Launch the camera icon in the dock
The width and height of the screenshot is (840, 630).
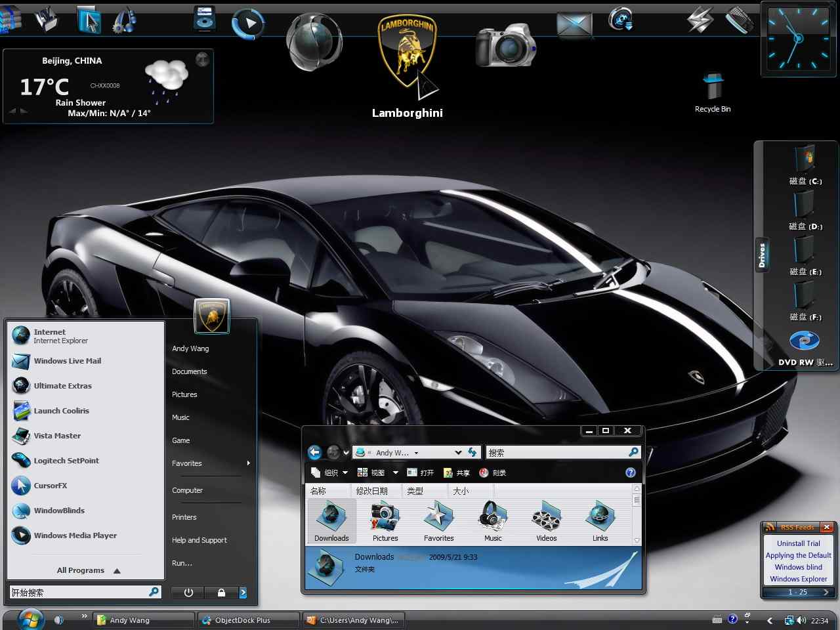pyautogui.click(x=505, y=45)
